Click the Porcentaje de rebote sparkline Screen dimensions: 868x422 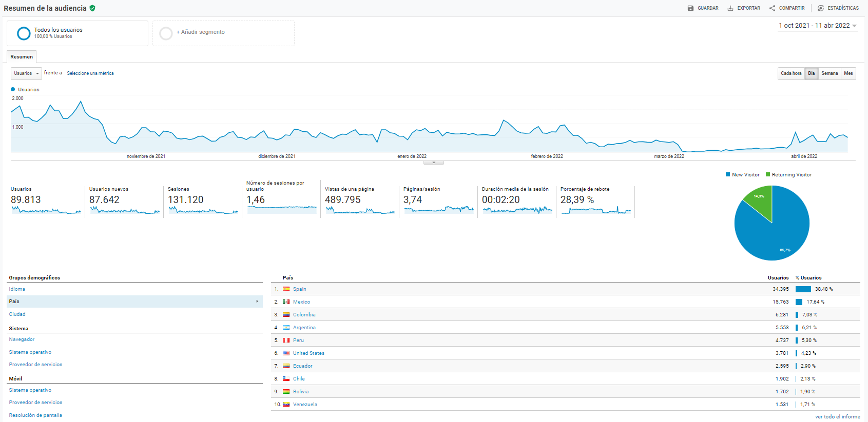click(596, 210)
